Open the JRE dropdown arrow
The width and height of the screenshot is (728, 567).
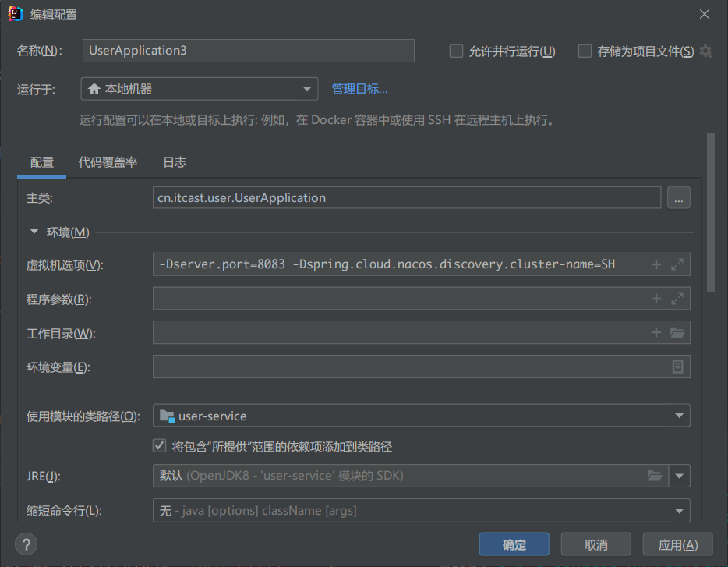pyautogui.click(x=679, y=476)
